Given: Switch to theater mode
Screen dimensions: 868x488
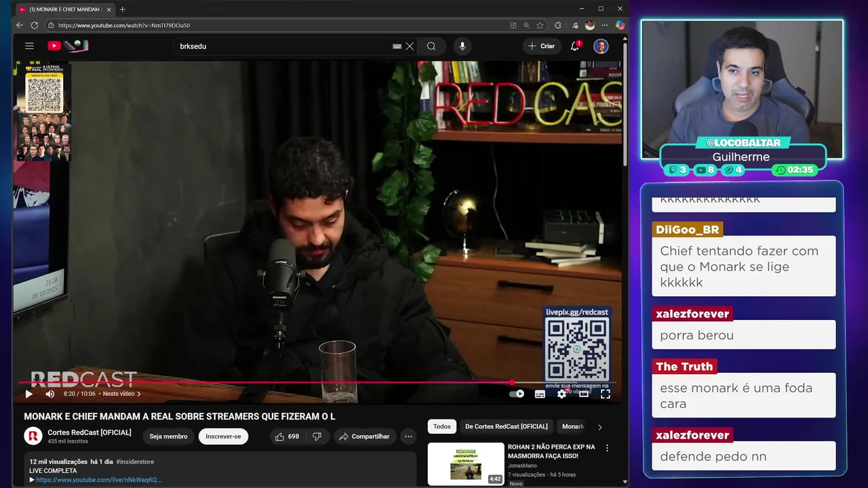Looking at the screenshot, I should pos(583,394).
